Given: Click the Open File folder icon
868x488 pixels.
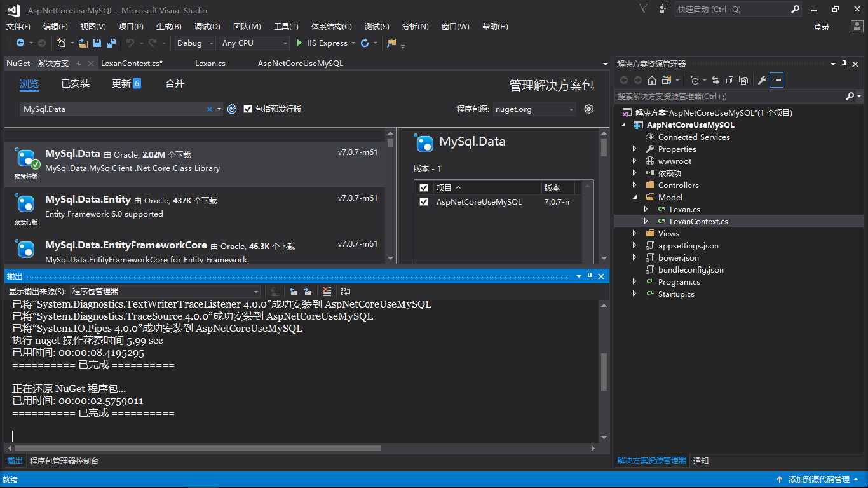Looking at the screenshot, I should coord(83,43).
